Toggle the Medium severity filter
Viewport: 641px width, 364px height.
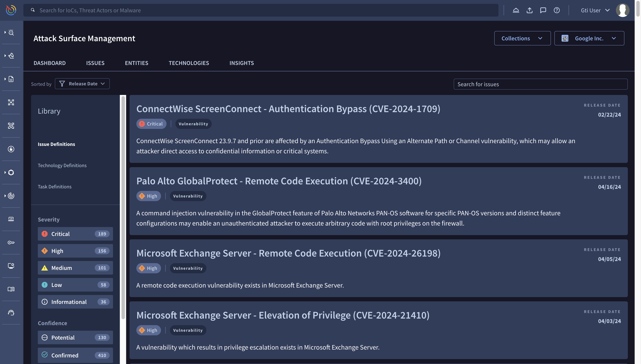(75, 268)
